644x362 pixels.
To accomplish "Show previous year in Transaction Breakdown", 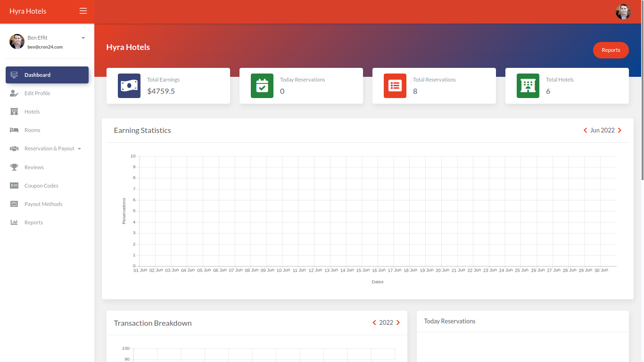I will 374,322.
